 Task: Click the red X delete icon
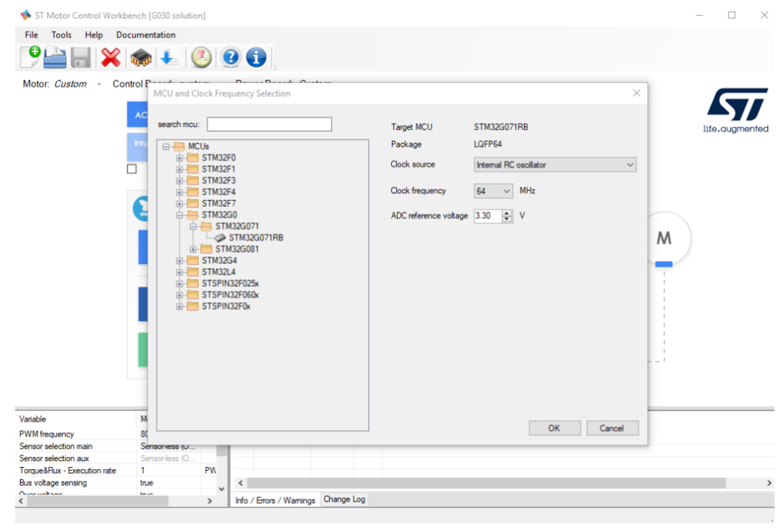(x=111, y=57)
